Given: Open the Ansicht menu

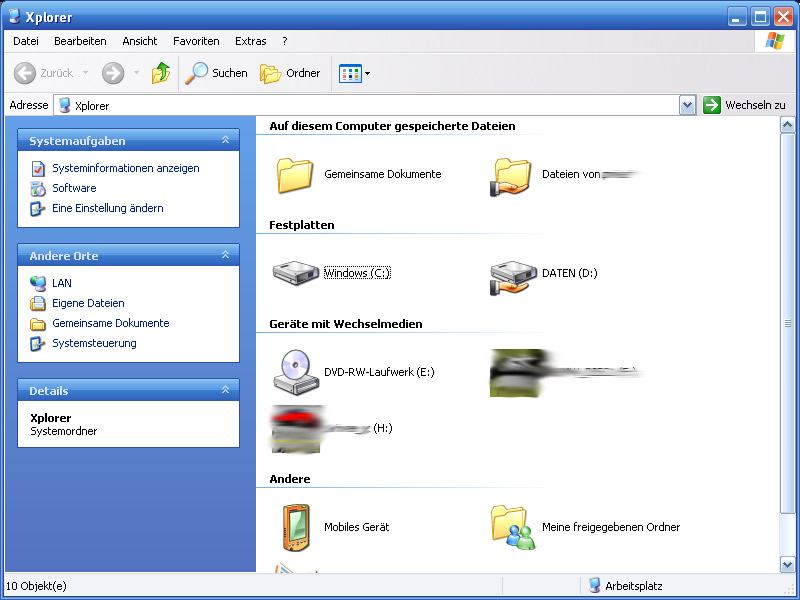Looking at the screenshot, I should pyautogui.click(x=140, y=41).
